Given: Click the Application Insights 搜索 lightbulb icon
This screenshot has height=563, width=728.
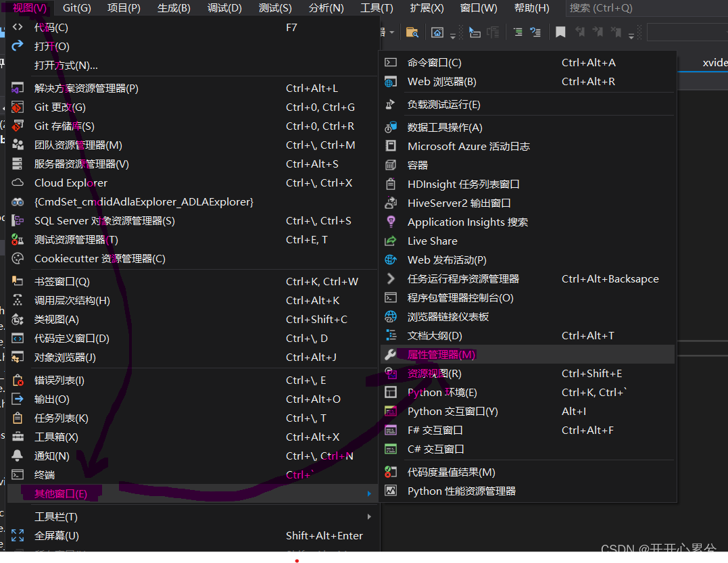Looking at the screenshot, I should (x=393, y=222).
